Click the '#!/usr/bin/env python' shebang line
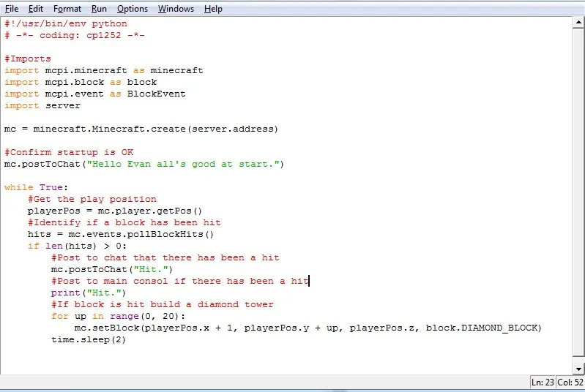Image resolution: width=585 pixels, height=392 pixels. (66, 23)
